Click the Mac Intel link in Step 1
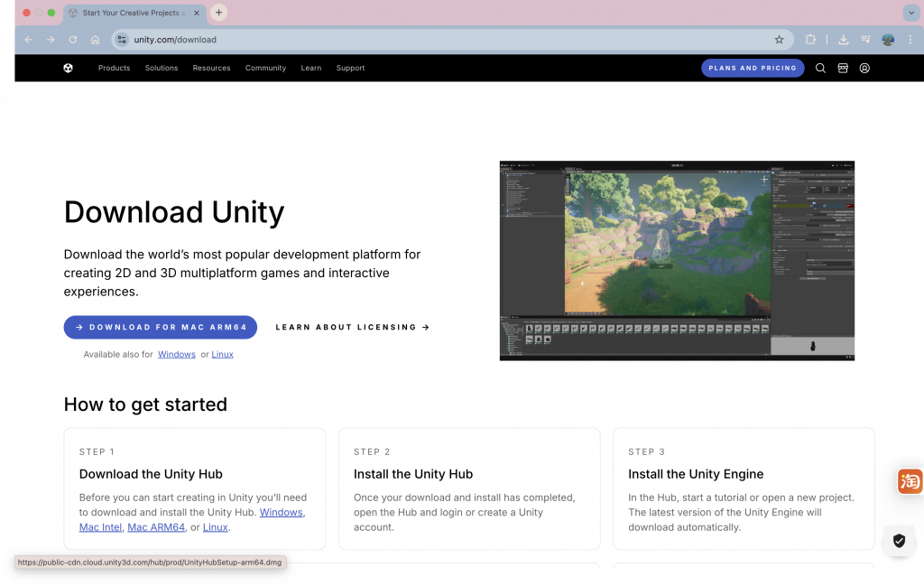This screenshot has width=924, height=586. click(x=100, y=527)
